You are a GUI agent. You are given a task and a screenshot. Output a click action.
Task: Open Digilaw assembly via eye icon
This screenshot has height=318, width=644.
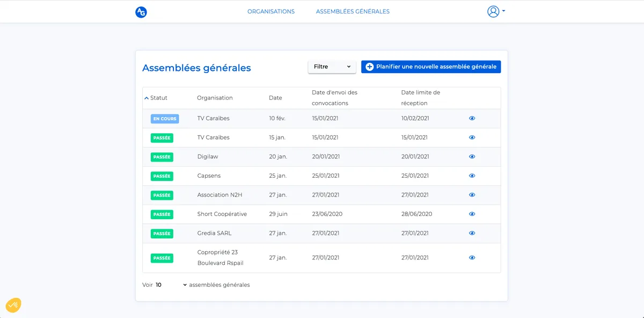[472, 157]
